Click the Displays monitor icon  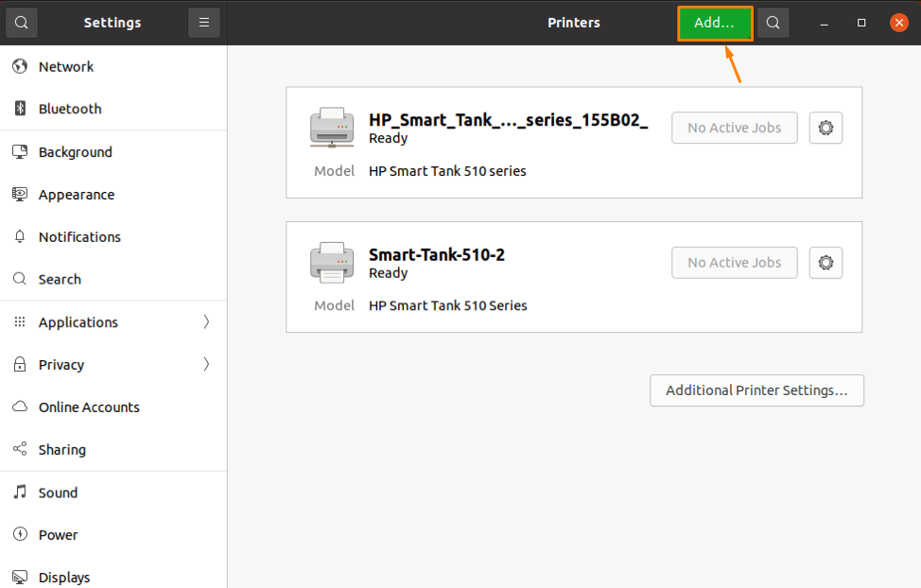click(19, 577)
